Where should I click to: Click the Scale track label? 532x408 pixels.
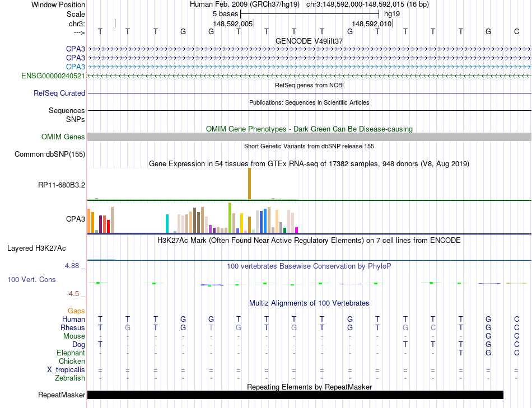(76, 14)
